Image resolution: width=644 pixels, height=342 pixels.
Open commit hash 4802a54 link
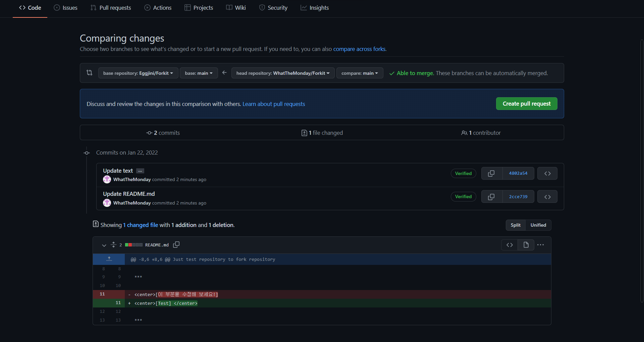point(518,173)
